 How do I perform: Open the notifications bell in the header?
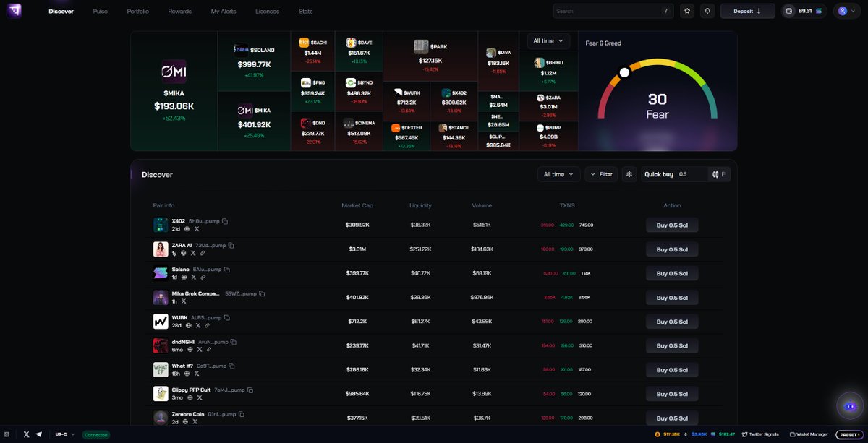tap(707, 10)
